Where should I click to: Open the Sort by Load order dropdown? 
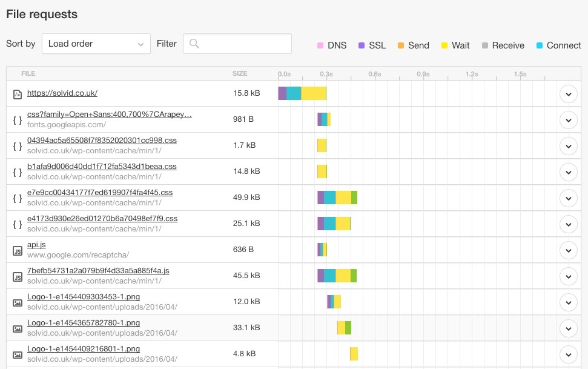(96, 44)
